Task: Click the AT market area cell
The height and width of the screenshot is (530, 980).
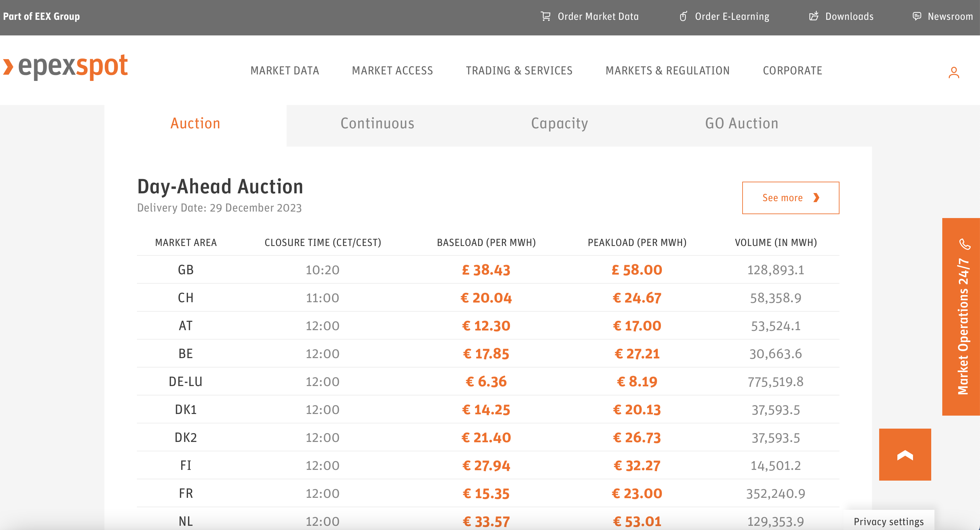Action: click(x=186, y=326)
